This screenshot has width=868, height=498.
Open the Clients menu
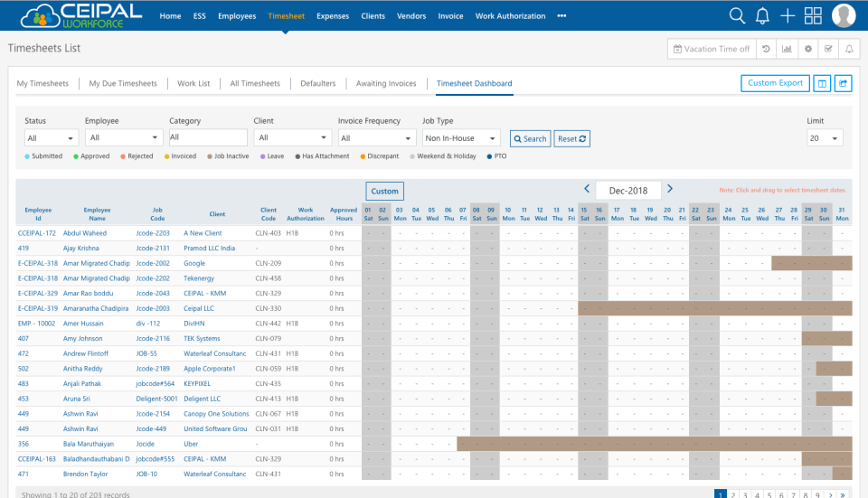click(x=373, y=16)
